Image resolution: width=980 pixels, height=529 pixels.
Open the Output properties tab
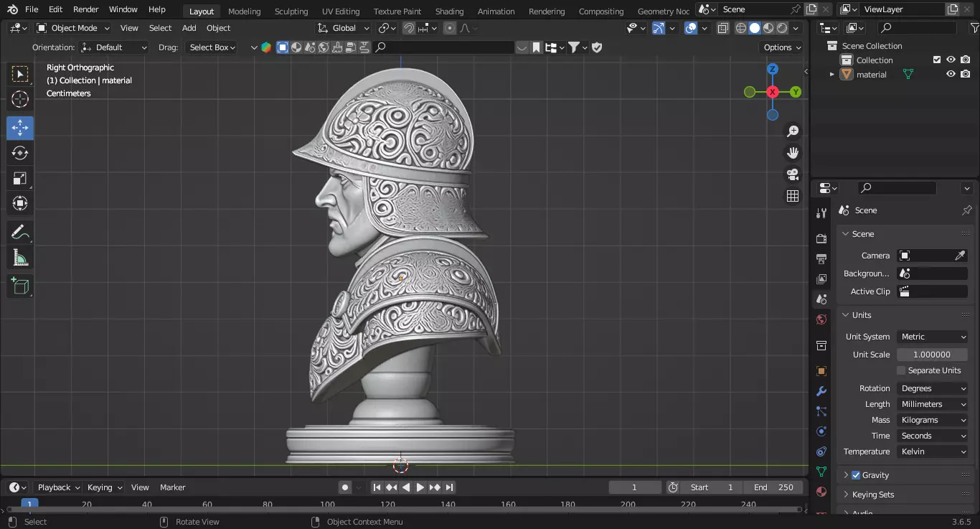click(x=821, y=258)
